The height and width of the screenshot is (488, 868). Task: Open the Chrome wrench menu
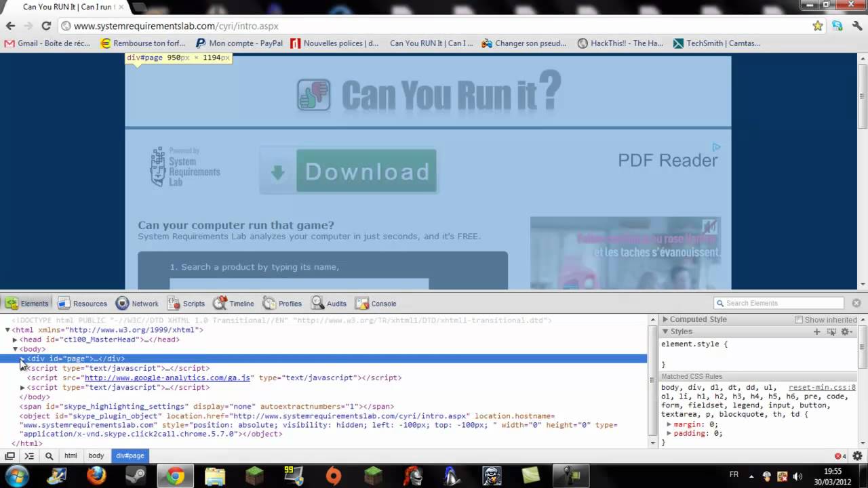856,26
